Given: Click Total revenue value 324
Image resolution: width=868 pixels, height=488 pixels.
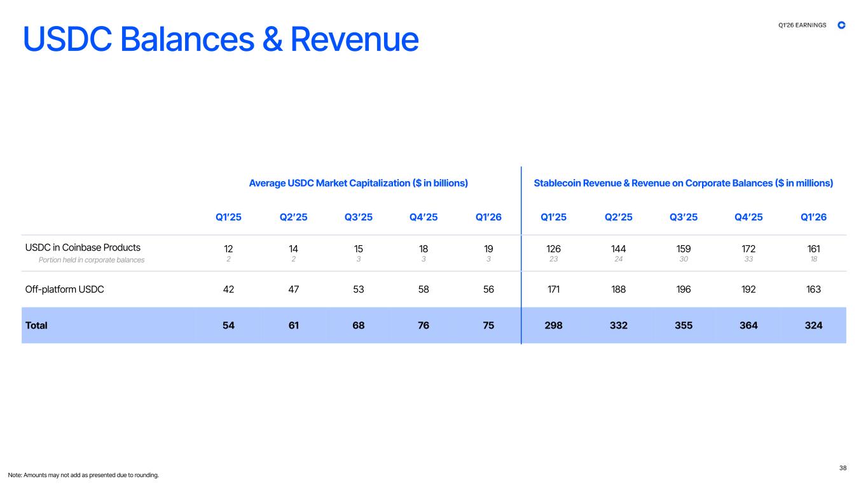Looking at the screenshot, I should click(x=813, y=325).
